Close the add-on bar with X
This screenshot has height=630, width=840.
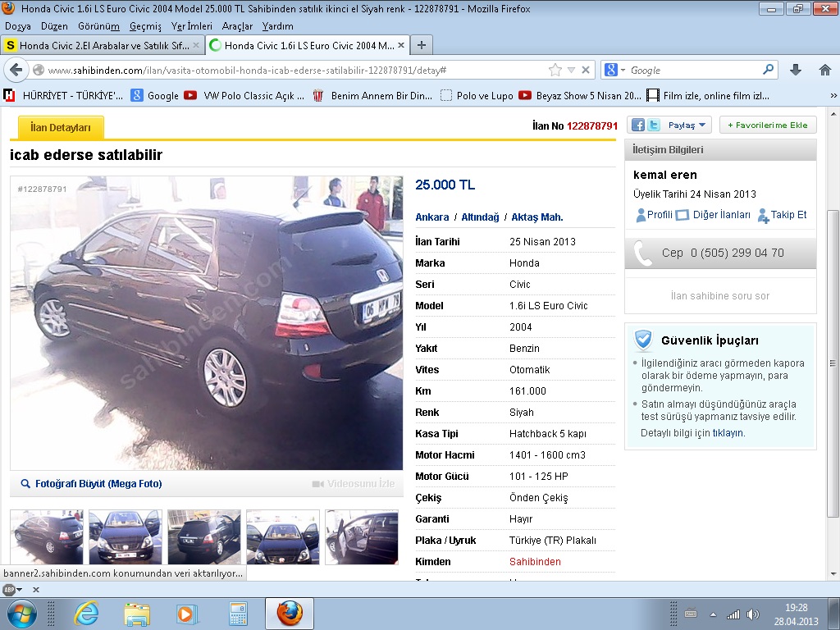pos(36,590)
